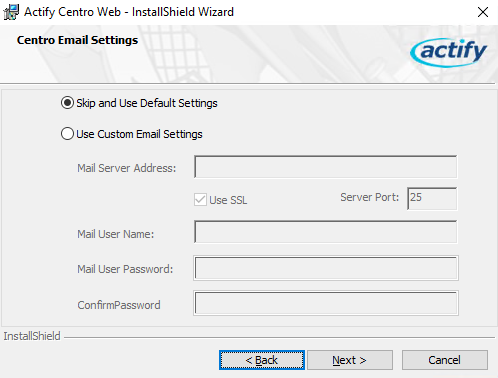Click the InstallShield footer text
Image resolution: width=498 pixels, height=378 pixels.
pyautogui.click(x=32, y=336)
